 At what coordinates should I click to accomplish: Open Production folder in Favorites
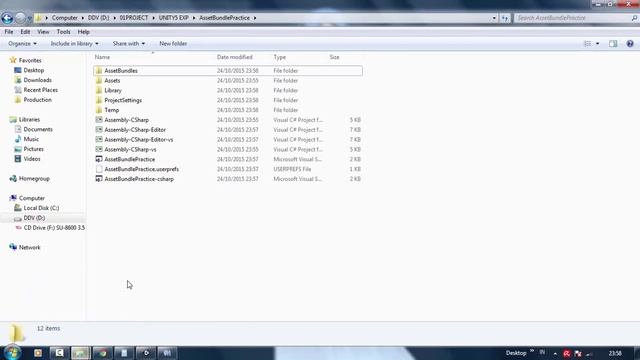38,100
